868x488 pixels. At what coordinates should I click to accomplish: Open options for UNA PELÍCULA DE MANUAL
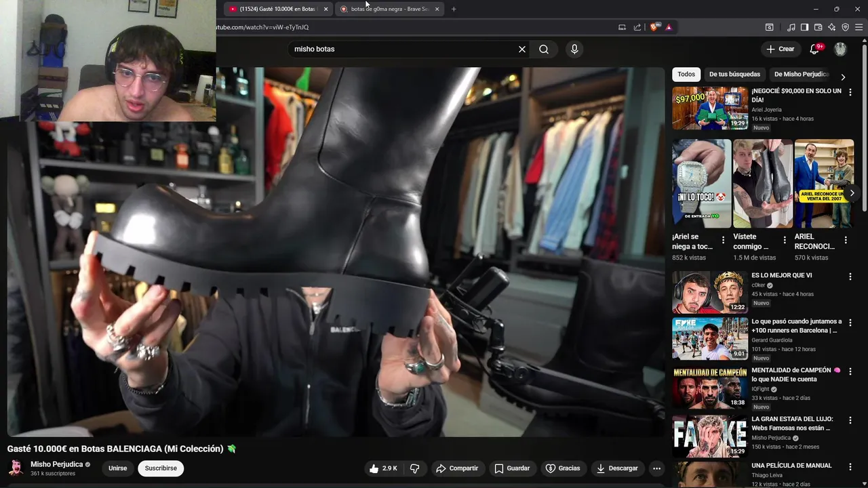tap(850, 467)
